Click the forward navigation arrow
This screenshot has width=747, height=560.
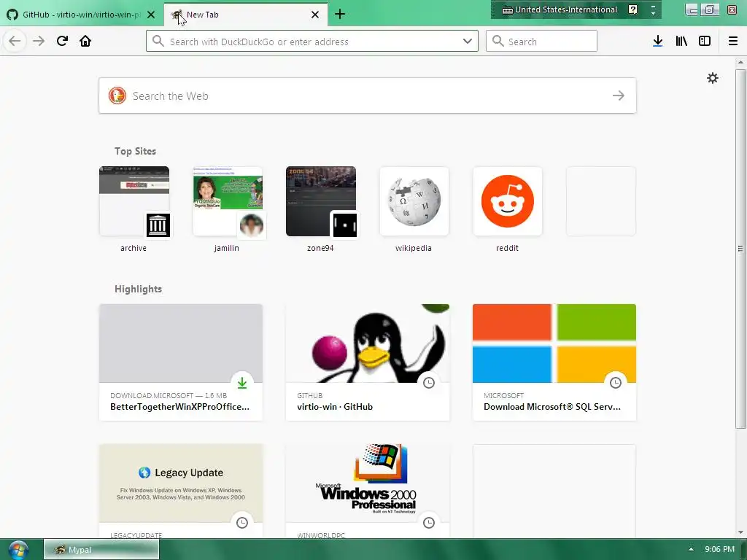39,41
